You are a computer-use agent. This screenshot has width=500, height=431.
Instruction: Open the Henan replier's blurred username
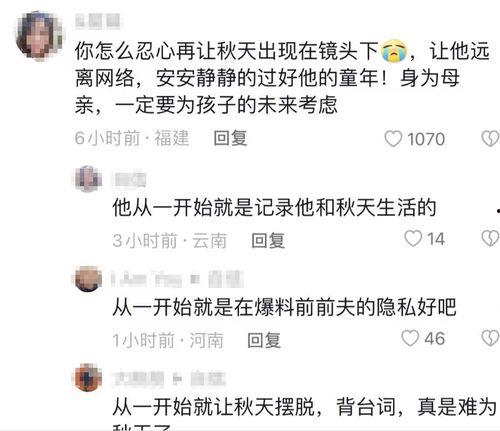click(x=177, y=279)
